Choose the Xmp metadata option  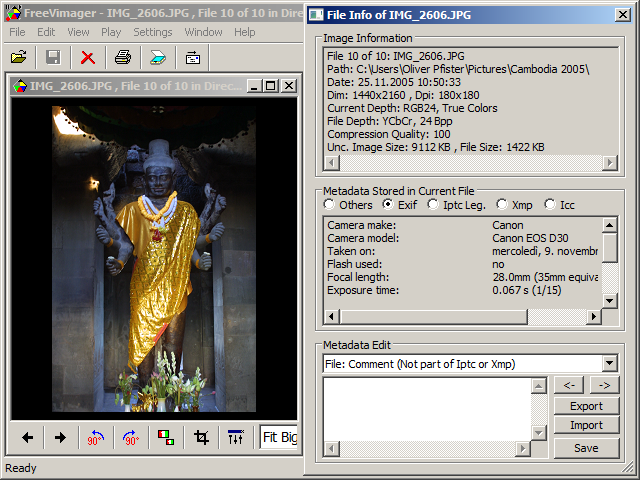(x=502, y=205)
